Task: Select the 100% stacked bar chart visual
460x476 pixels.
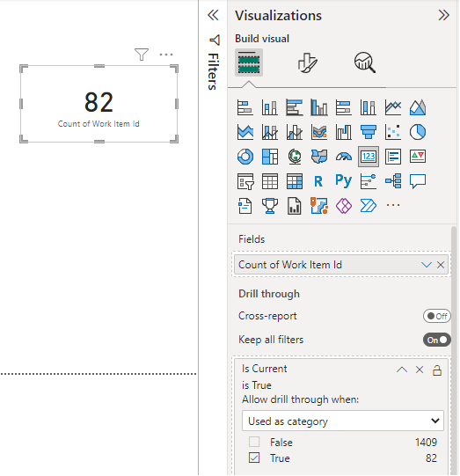Action: point(344,107)
